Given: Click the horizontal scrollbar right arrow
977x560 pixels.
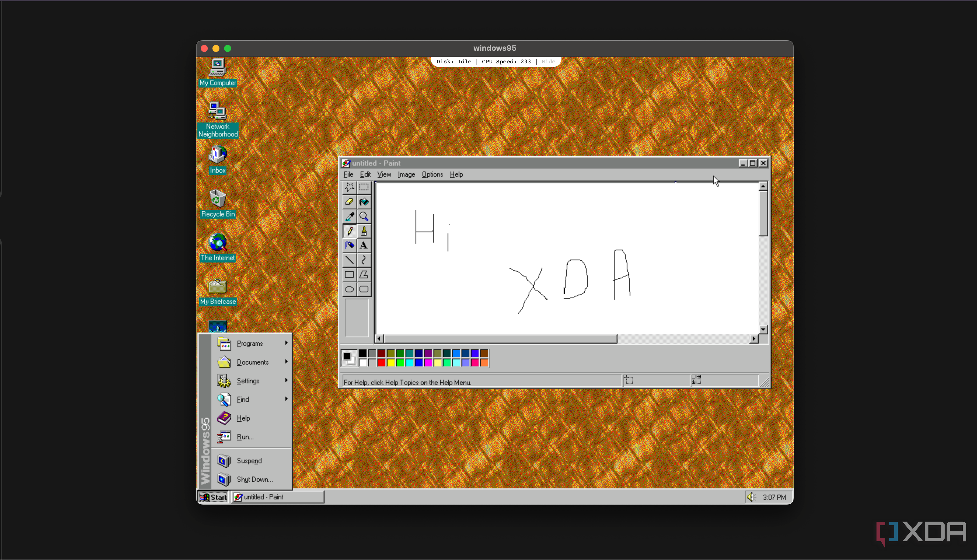Looking at the screenshot, I should tap(754, 339).
